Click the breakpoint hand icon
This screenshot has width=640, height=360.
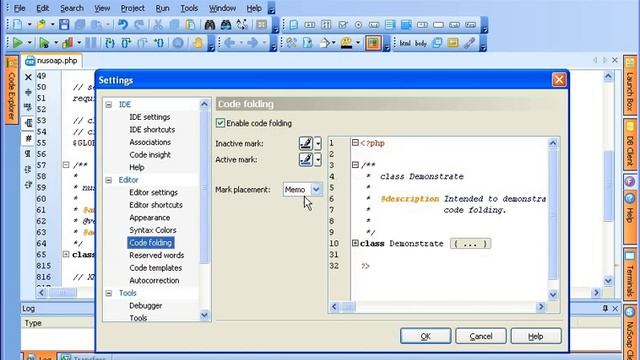coord(198,42)
